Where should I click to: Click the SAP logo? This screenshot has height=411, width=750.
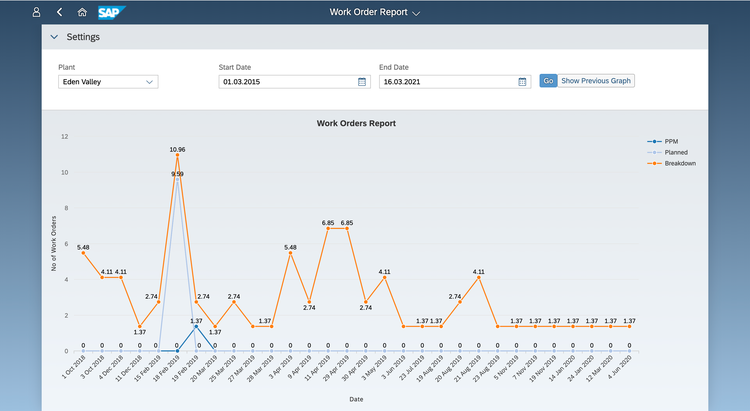(x=111, y=12)
